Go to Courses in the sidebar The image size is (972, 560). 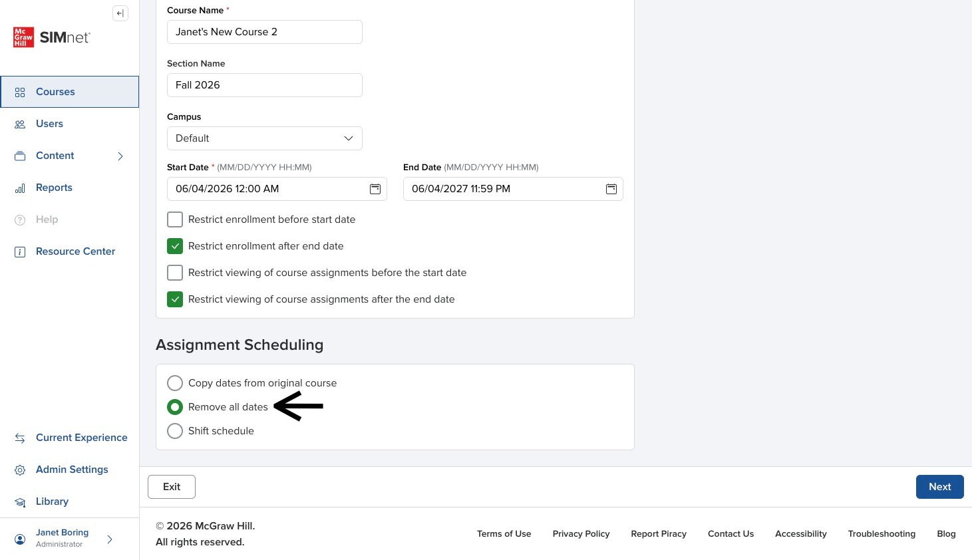tap(70, 92)
